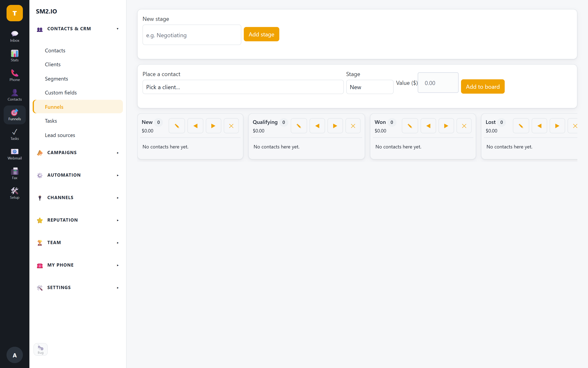588x368 pixels.
Task: Open Fax from the dark sidebar
Action: (x=14, y=174)
